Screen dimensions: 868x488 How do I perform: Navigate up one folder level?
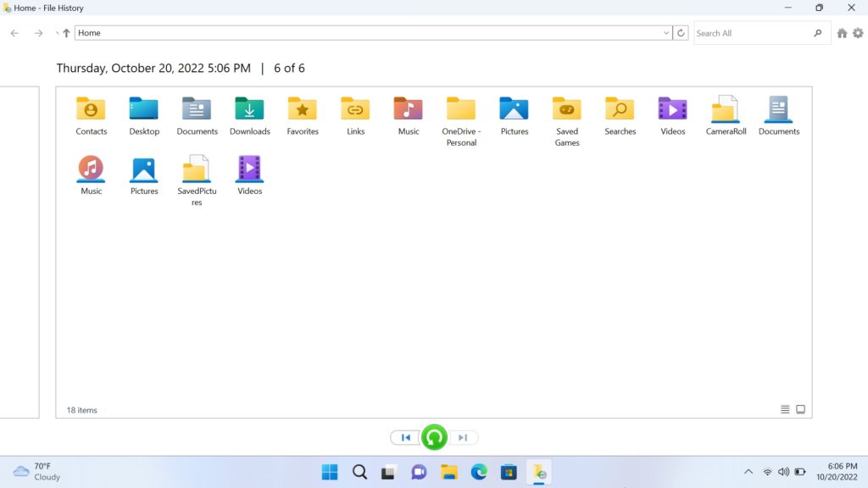tap(67, 32)
